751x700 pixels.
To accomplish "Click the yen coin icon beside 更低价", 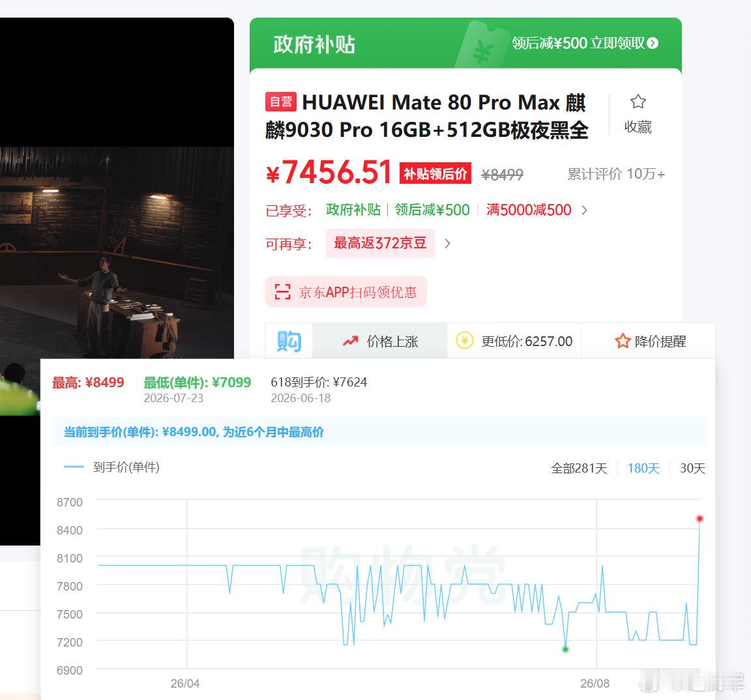I will [464, 340].
